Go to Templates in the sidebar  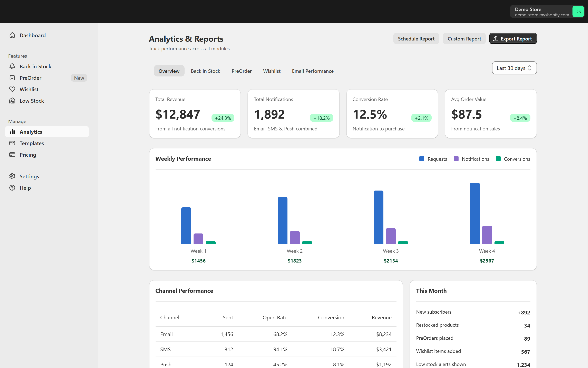[x=47, y=143]
